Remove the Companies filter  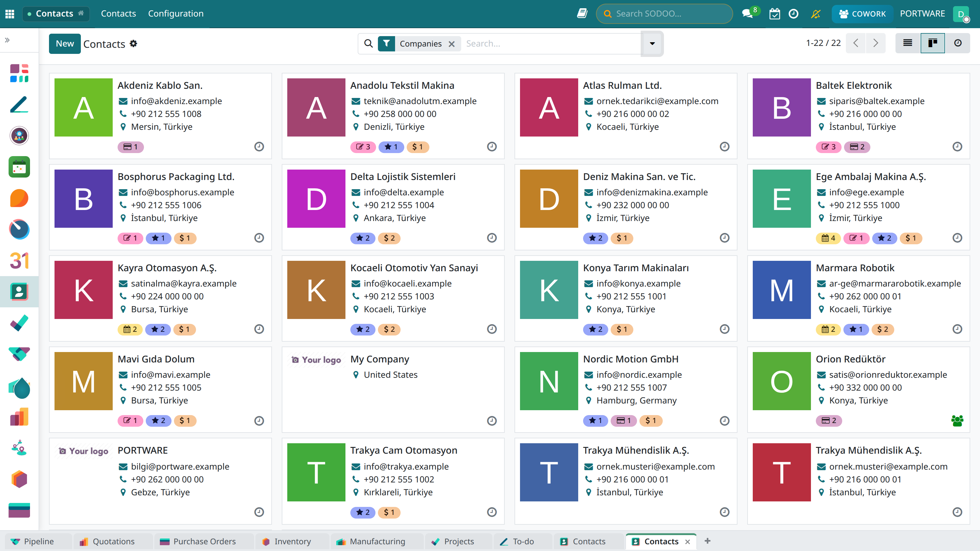coord(452,44)
